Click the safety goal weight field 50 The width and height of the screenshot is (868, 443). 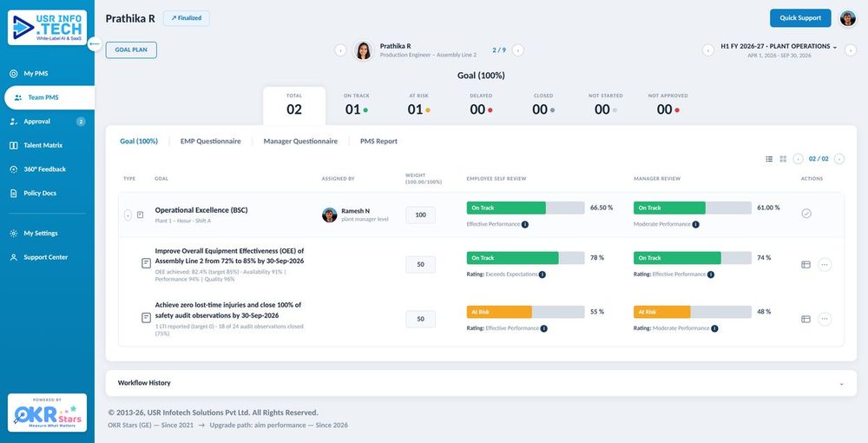[421, 319]
